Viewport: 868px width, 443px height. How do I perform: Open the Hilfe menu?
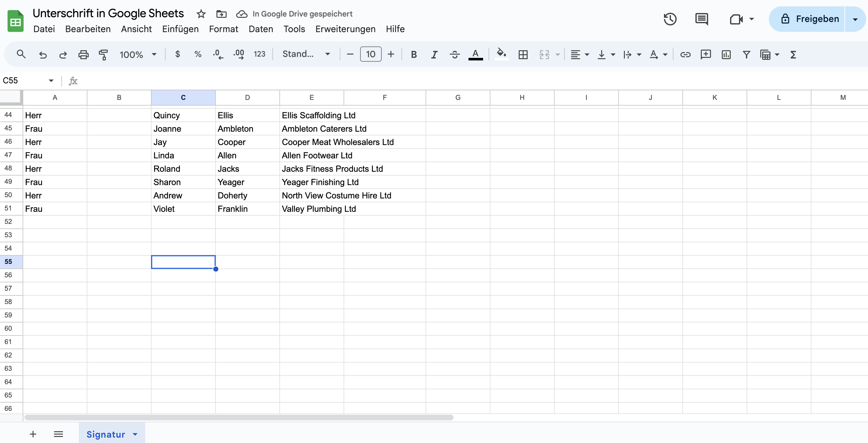pos(395,29)
